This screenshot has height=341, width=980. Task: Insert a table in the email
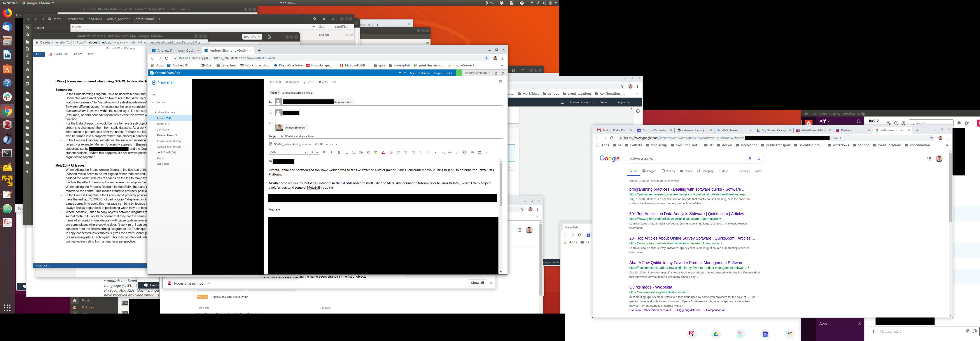pyautogui.click(x=479, y=152)
